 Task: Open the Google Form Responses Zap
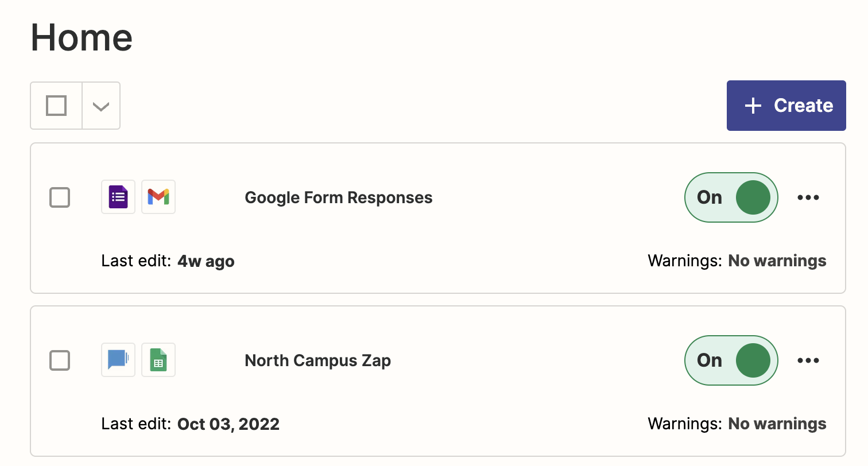(339, 197)
